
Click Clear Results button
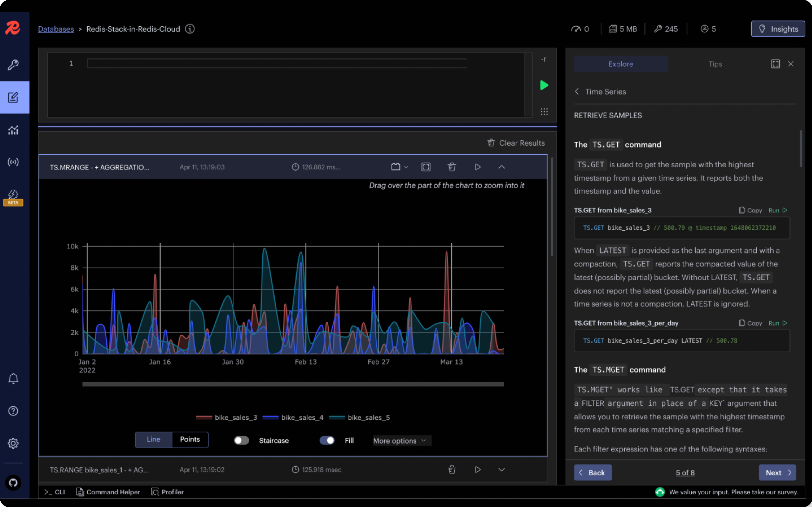coord(516,143)
